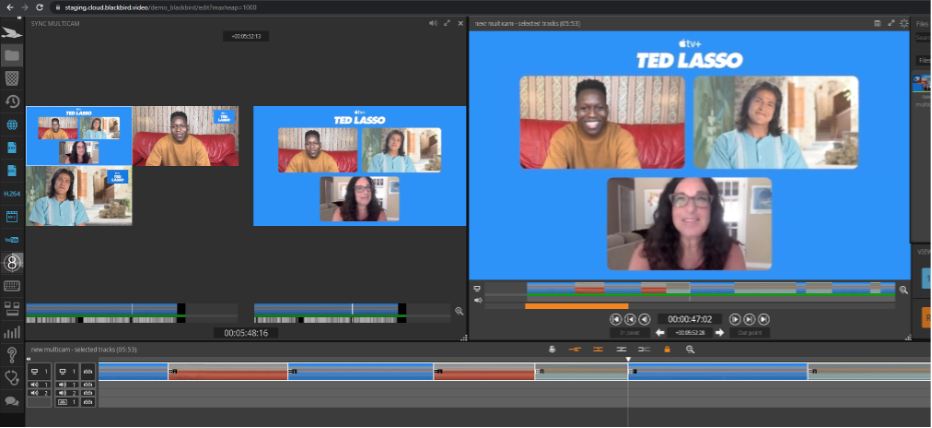932x428 pixels.
Task: Click the 00:05:48:16 timecode in Sync Multicam
Action: (245, 333)
